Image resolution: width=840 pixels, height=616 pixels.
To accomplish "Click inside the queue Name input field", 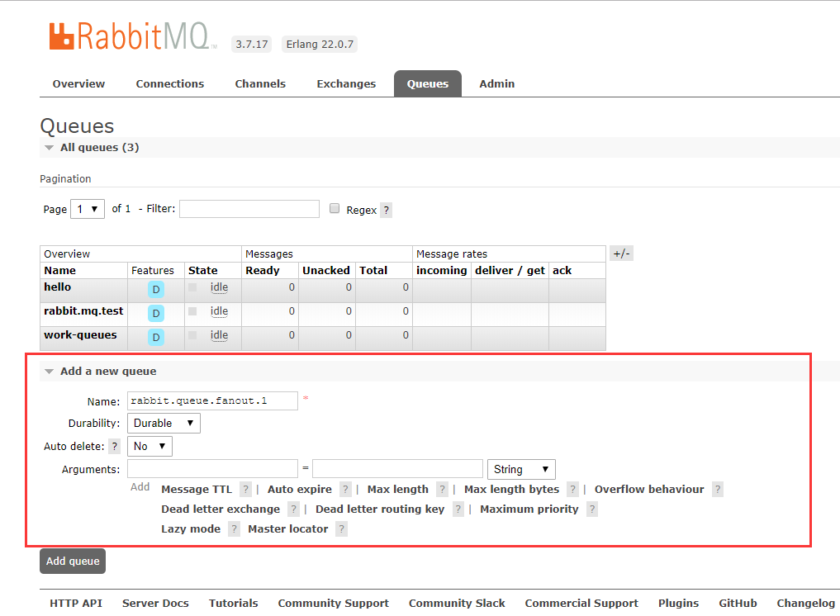I will [x=211, y=400].
